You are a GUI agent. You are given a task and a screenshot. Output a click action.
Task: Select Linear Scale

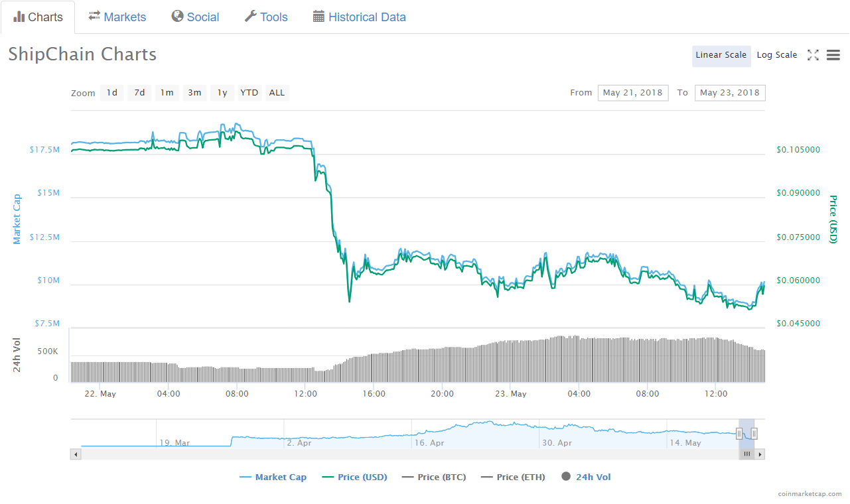coord(721,55)
